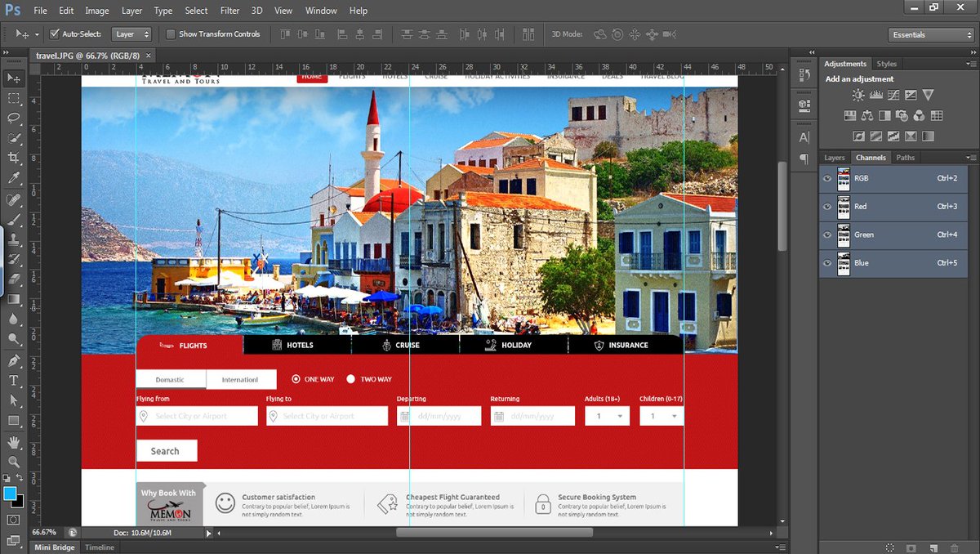Screen dimensions: 980x554
Task: Add a Brightness/Contrast adjustment
Action: tap(858, 96)
